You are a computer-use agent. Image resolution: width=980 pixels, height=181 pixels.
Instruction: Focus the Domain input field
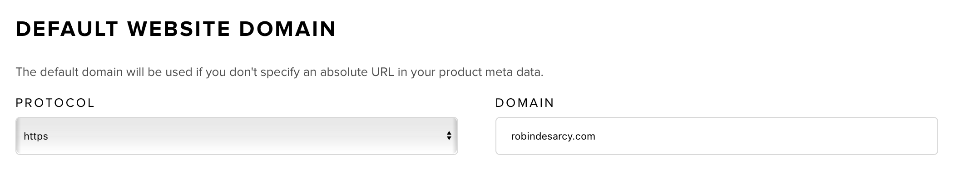[717, 136]
